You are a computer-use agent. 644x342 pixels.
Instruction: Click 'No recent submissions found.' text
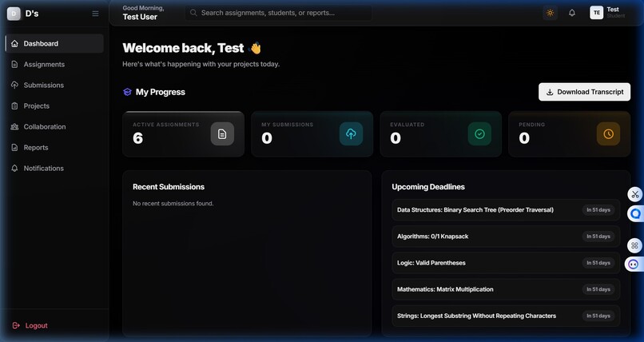pos(173,204)
